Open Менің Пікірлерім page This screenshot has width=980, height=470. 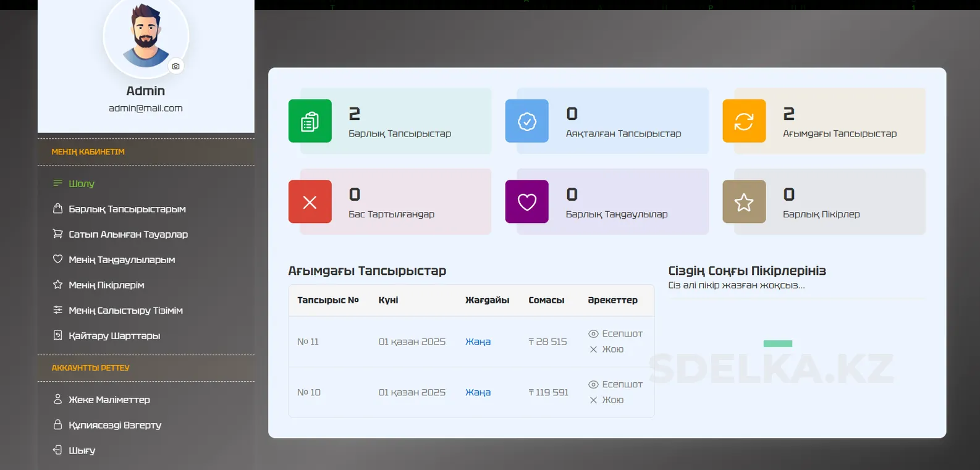pos(106,285)
